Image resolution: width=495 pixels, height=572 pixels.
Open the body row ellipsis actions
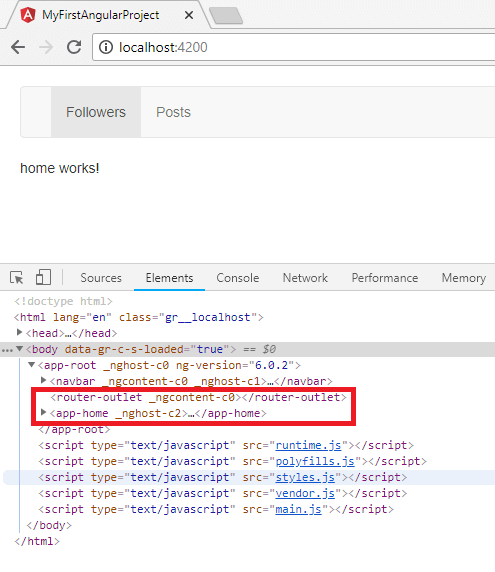point(7,351)
